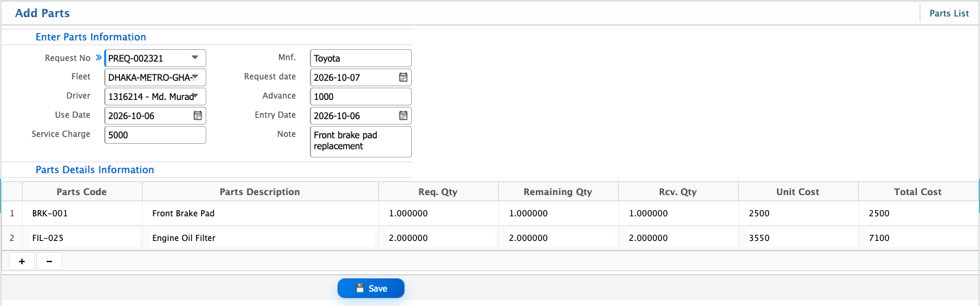Click the Service Charge input field
The height and width of the screenshot is (306, 980).
tap(156, 135)
